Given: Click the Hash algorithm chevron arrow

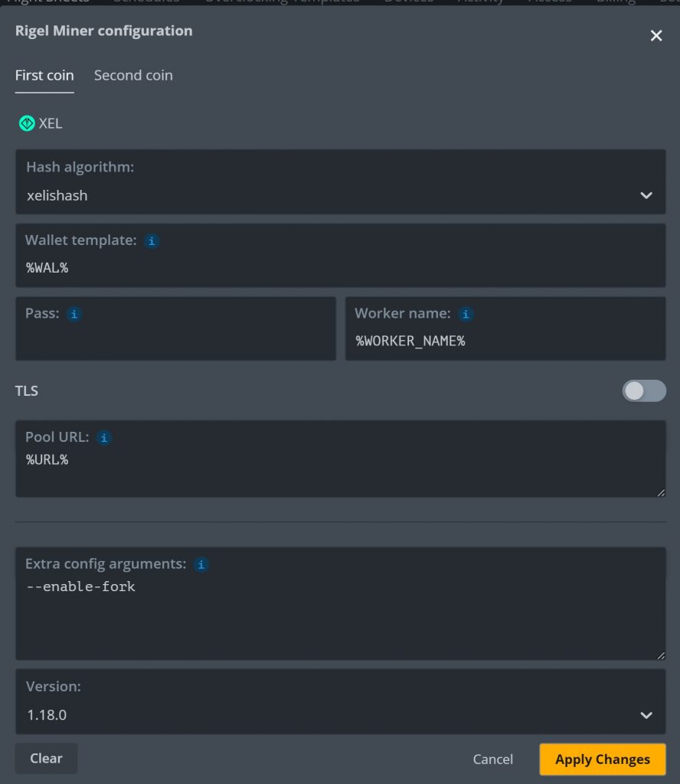Looking at the screenshot, I should [x=646, y=195].
